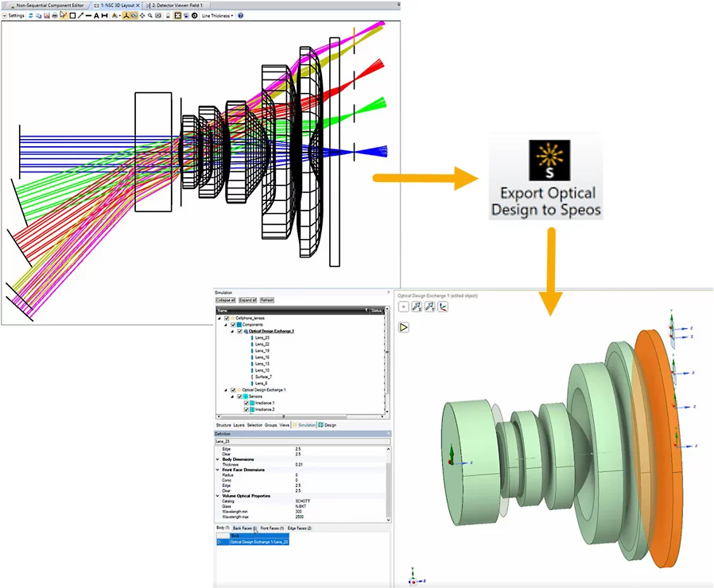Screen dimensions: 714x588
Task: Click the blue help question mark icon
Action: pyautogui.click(x=240, y=15)
